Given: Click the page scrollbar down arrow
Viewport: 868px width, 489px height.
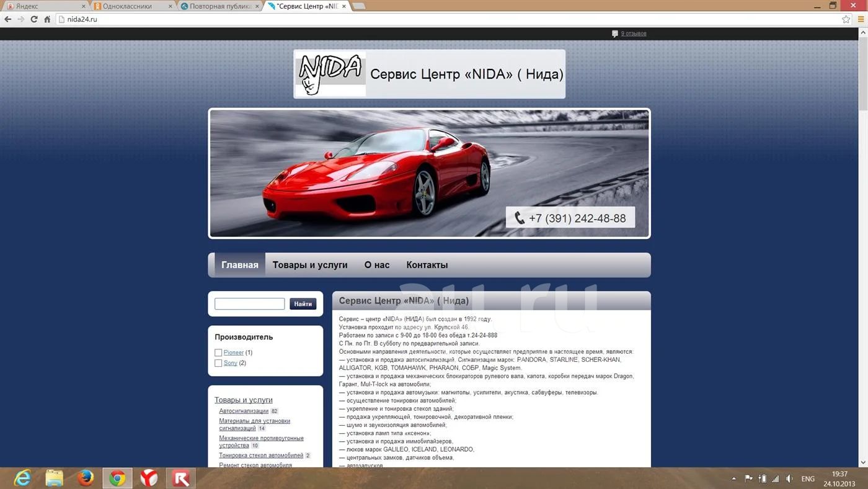Looking at the screenshot, I should pos(863,462).
